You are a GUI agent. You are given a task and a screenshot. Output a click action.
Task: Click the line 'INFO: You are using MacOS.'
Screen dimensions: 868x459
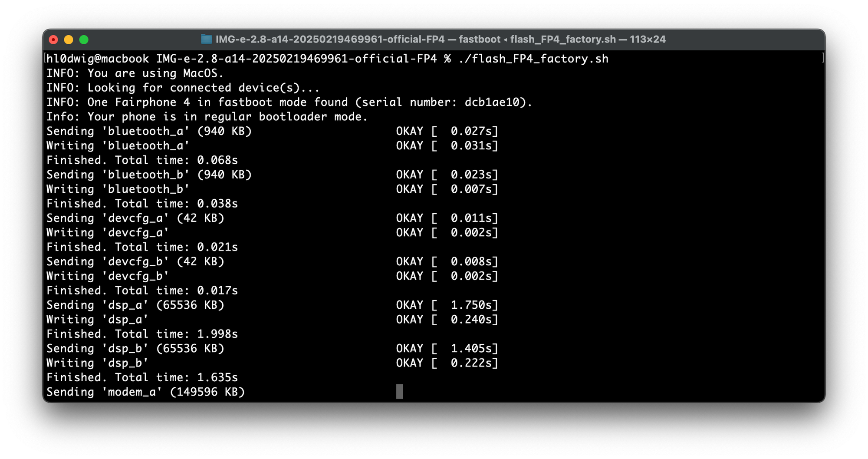click(135, 73)
